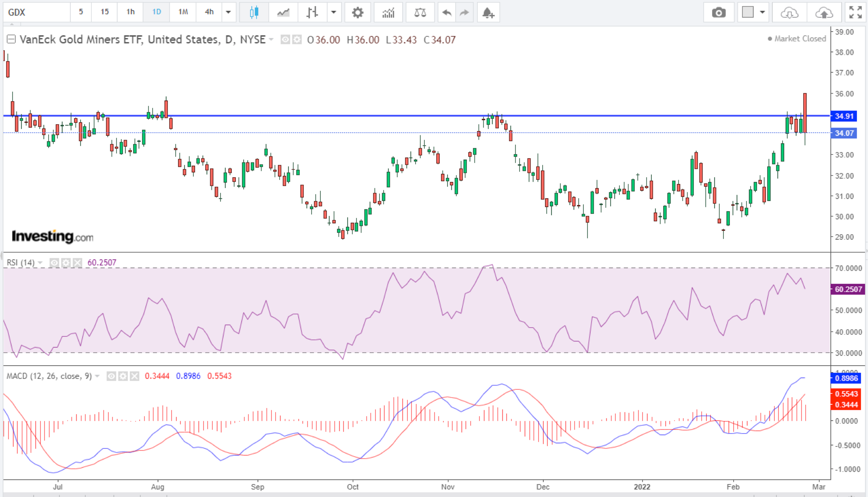Viewport: 868px width, 497px height.
Task: Open the symbol title dropdown arrow
Action: click(271, 39)
